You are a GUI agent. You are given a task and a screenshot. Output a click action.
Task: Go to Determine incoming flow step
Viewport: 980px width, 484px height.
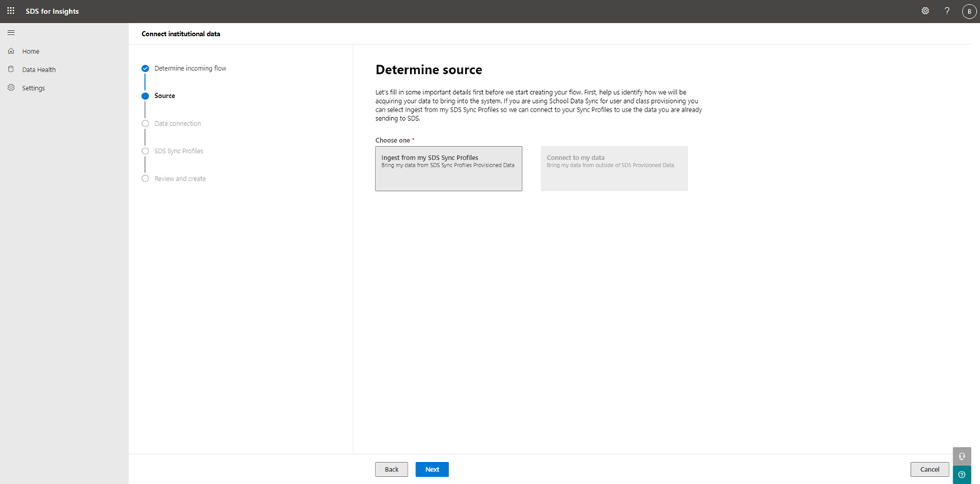pos(190,68)
